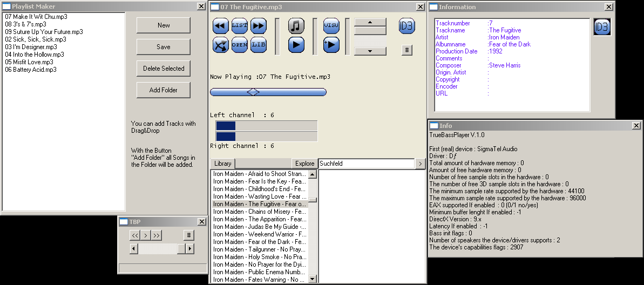Click the Suchfeld search input field
The width and height of the screenshot is (644, 285).
coord(367,164)
